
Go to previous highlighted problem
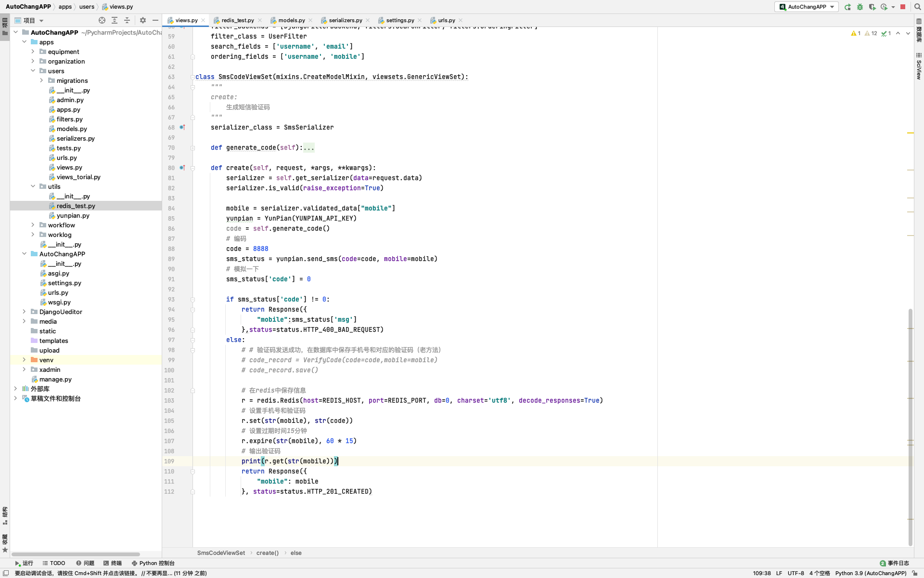[898, 33]
